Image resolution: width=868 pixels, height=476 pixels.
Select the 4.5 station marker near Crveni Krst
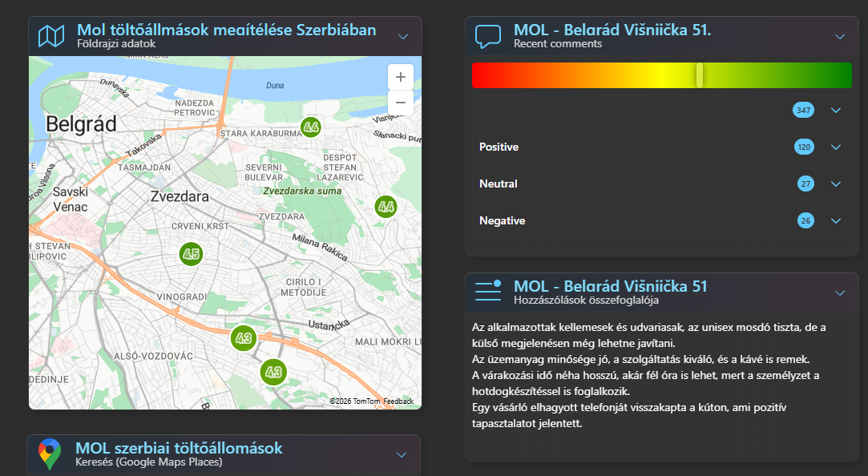tap(191, 254)
